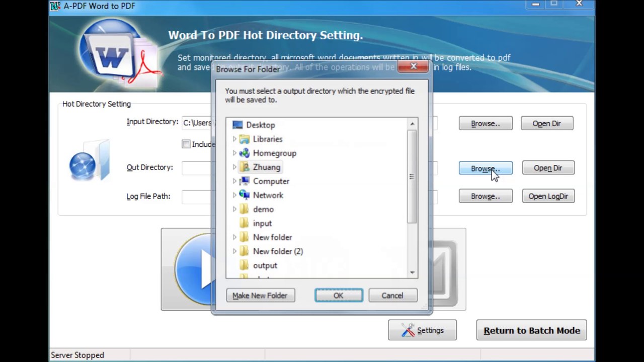644x362 pixels.
Task: Close the Browse For Folder dialog
Action: (413, 66)
